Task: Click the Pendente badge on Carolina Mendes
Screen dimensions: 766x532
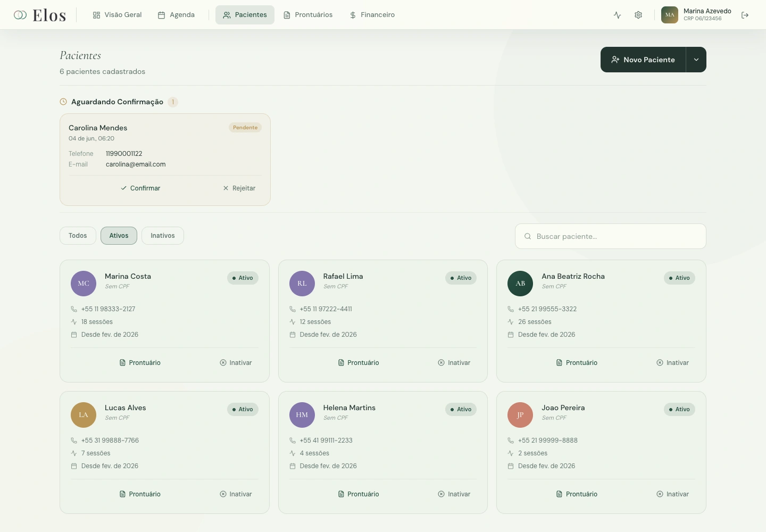Action: pyautogui.click(x=245, y=128)
